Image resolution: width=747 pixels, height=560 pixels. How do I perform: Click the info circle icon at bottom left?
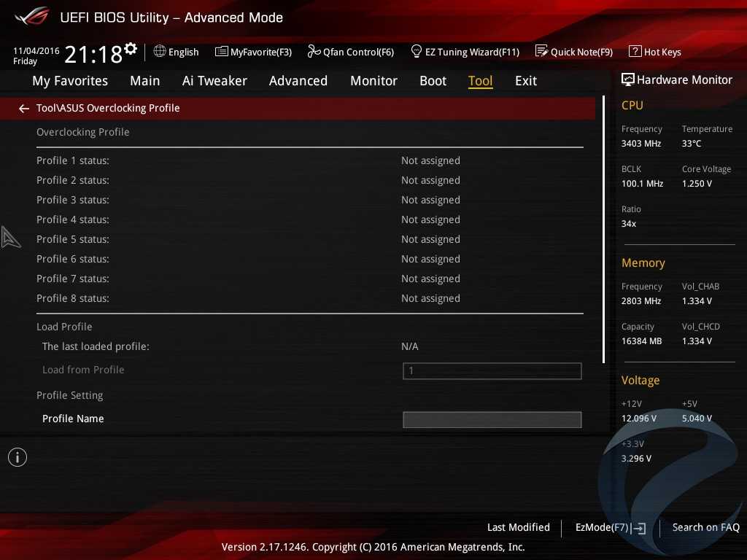click(18, 457)
